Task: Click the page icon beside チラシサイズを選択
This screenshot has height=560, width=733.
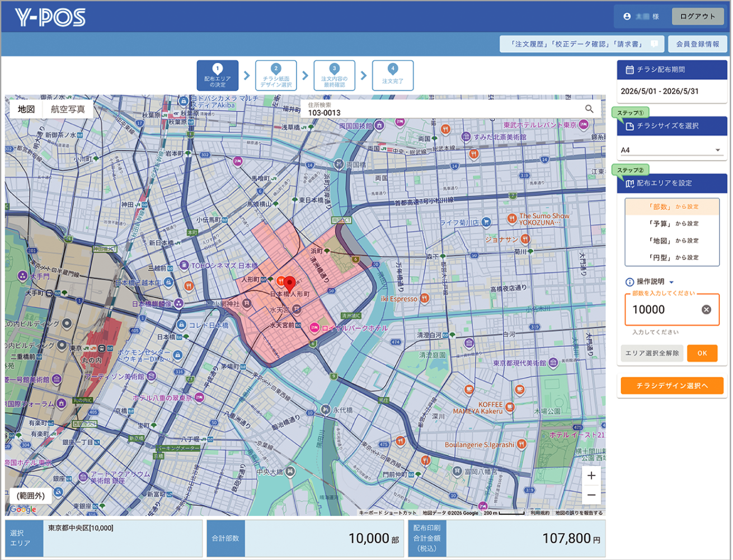Action: [x=629, y=126]
